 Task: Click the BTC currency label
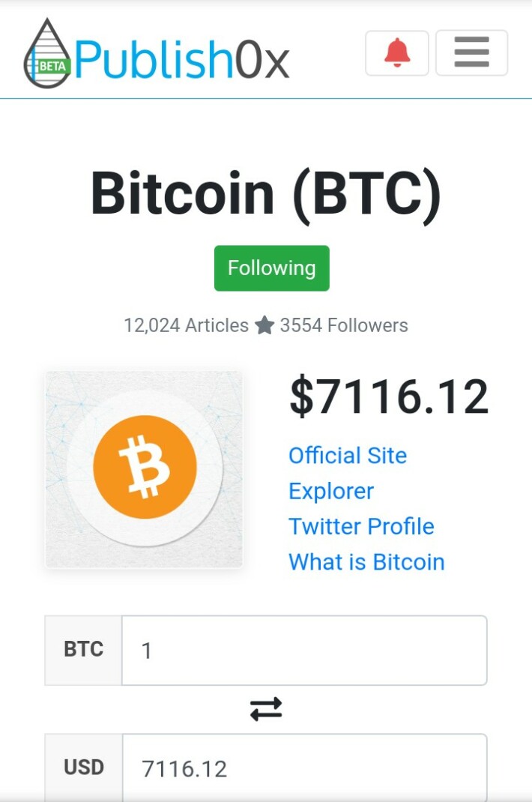[83, 650]
